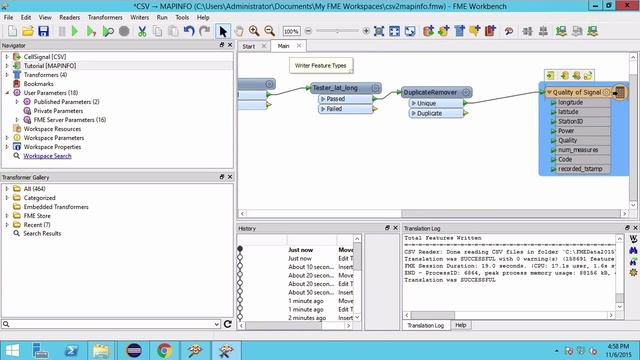Switch to the Help tab in log panel
This screenshot has height=360, width=640.
460,325
